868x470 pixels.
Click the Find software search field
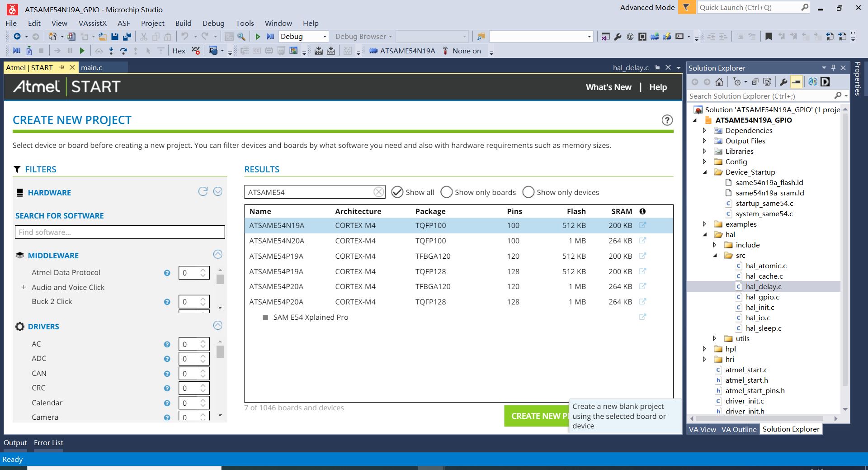tap(120, 232)
